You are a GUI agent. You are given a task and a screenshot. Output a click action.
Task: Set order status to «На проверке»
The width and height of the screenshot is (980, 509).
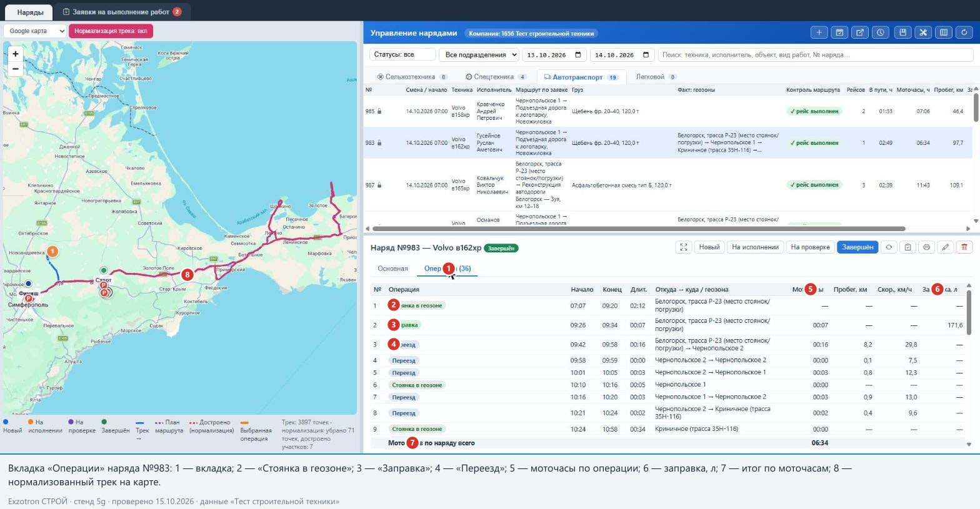(x=810, y=247)
